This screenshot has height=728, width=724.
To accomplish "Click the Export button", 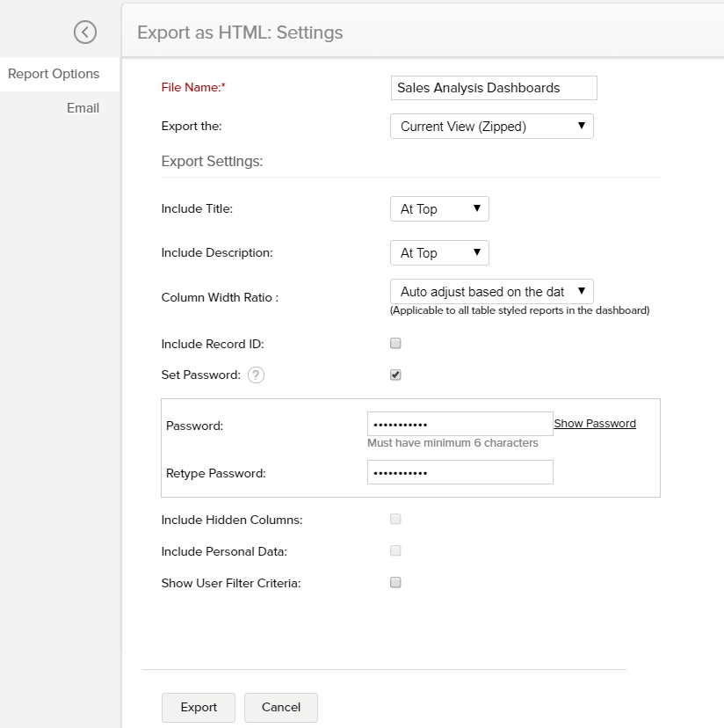I will [x=198, y=707].
